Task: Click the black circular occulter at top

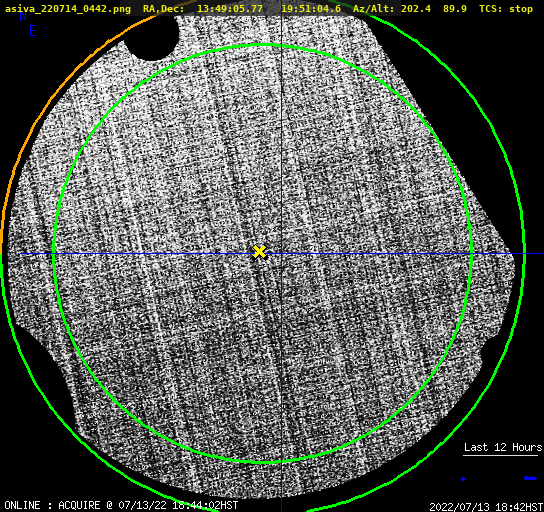Action: (x=152, y=37)
